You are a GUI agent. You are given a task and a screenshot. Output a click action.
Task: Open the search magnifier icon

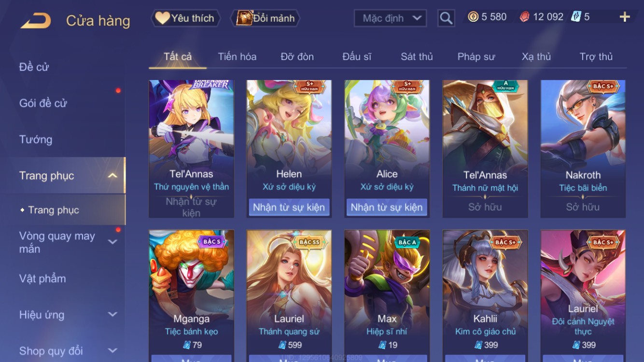(446, 18)
